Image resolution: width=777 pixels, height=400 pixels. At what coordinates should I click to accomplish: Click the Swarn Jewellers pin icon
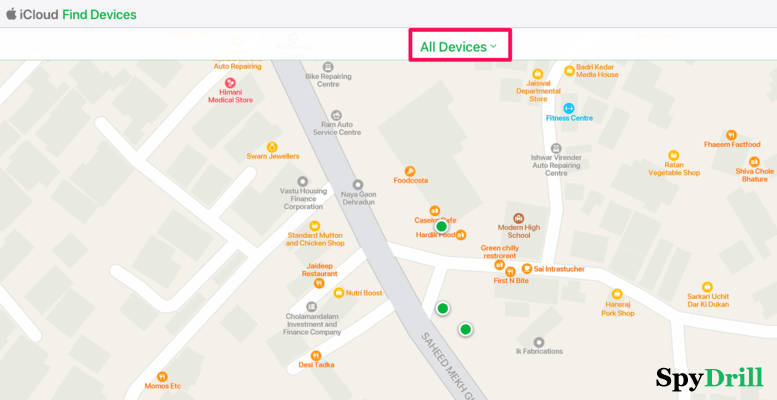point(272,147)
